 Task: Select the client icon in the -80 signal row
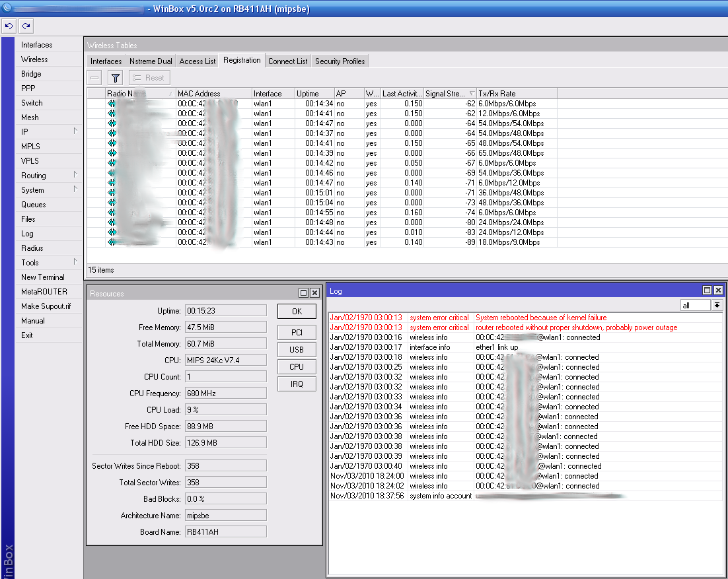tap(112, 222)
